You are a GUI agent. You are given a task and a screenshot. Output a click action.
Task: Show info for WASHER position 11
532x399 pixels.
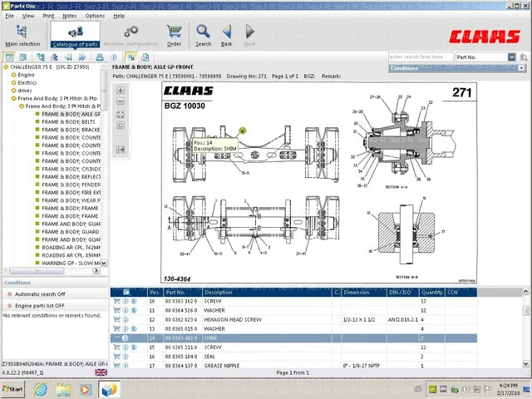pyautogui.click(x=126, y=310)
